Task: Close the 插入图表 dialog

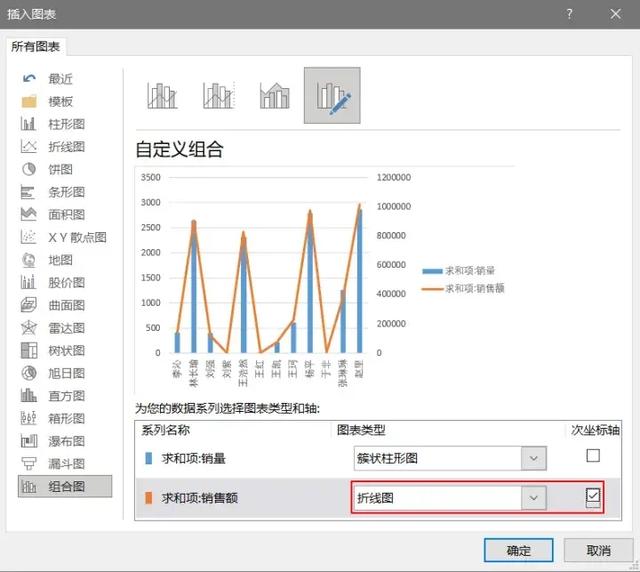Action: tap(616, 14)
